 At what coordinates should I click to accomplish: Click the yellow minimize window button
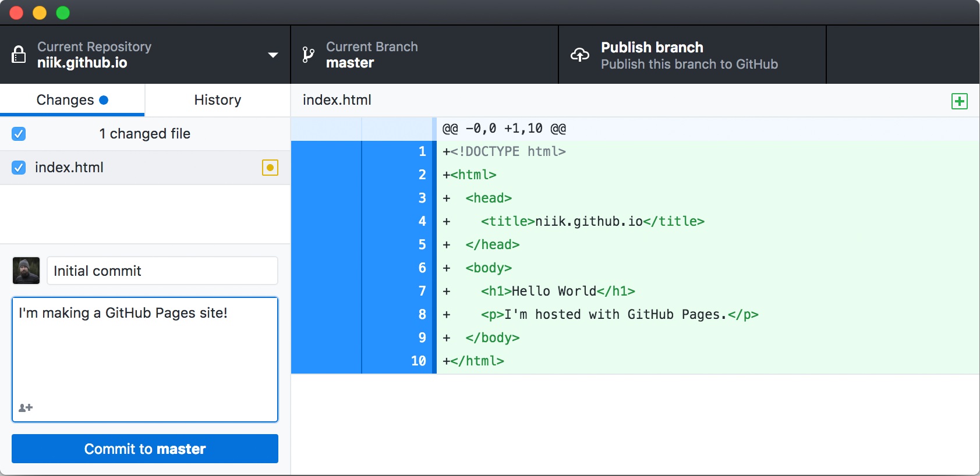point(40,13)
